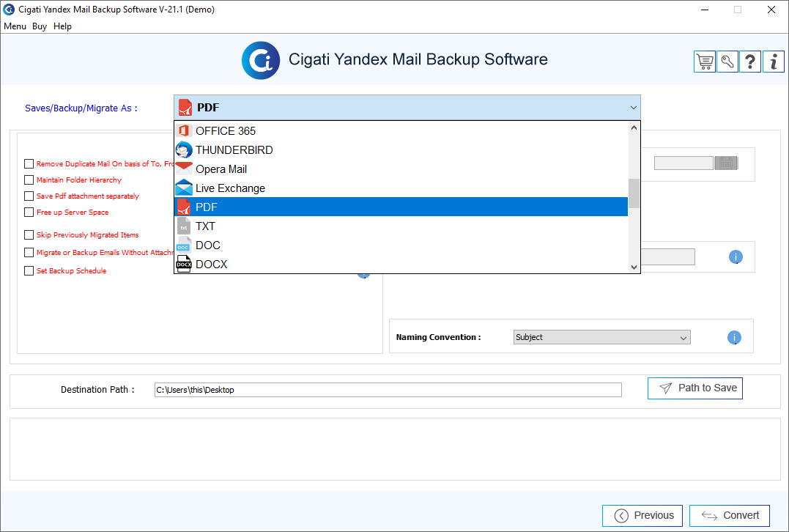Click the Cigati logo in header
Image resolution: width=789 pixels, height=532 pixels.
(x=261, y=60)
